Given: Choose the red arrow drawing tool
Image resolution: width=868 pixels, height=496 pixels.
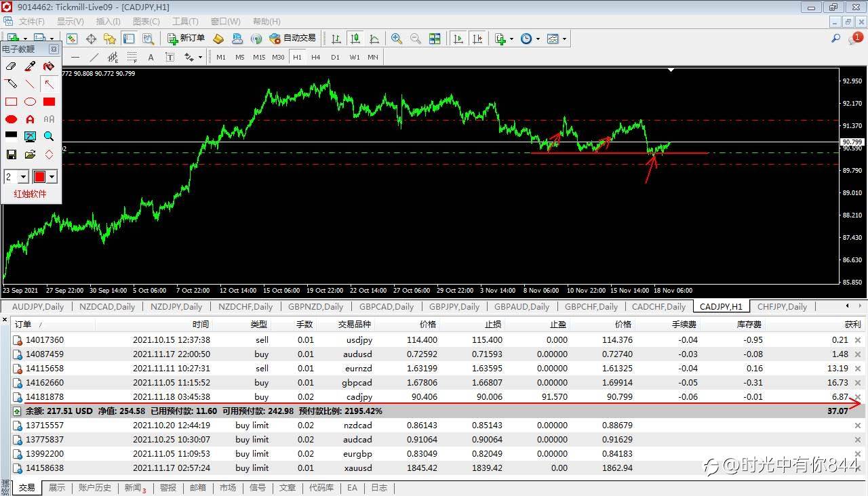Looking at the screenshot, I should point(49,84).
